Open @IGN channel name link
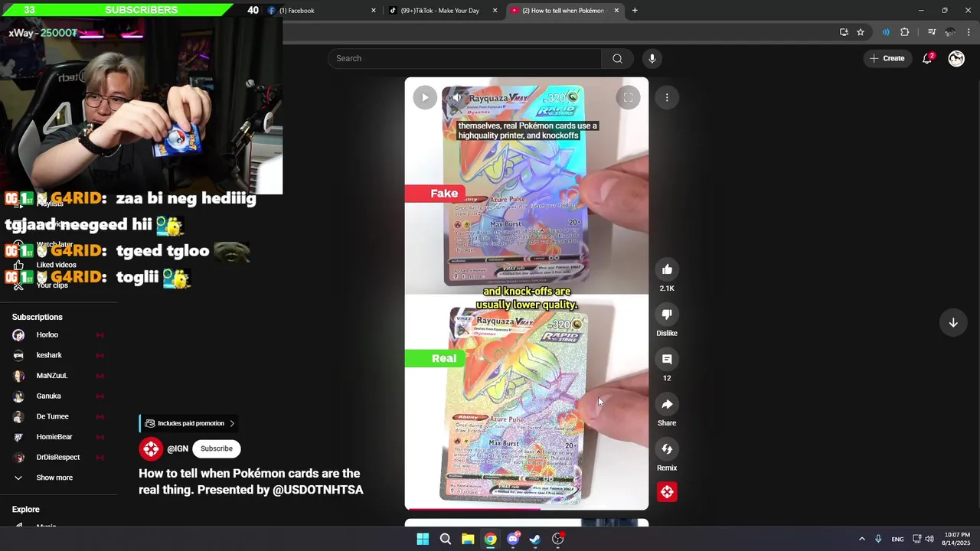 (178, 448)
